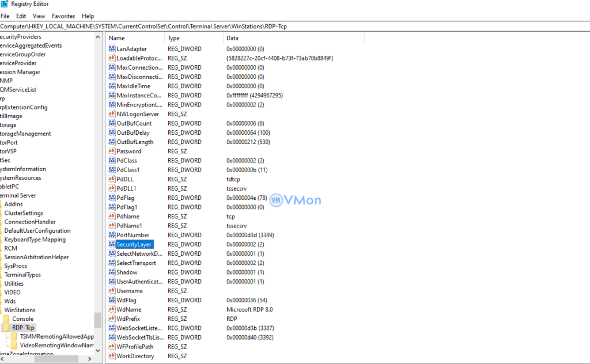Click the Registry Editor title bar icon
This screenshot has height=364, width=590.
tap(4, 4)
